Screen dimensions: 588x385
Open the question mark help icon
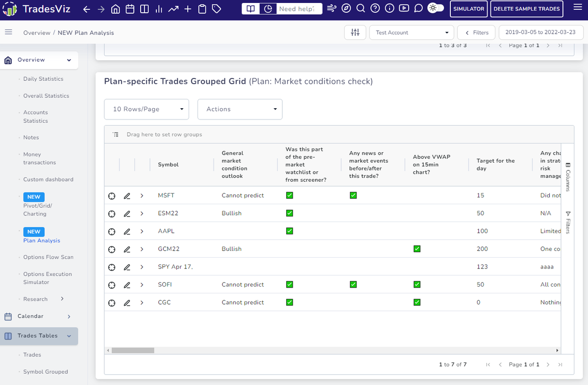click(375, 8)
